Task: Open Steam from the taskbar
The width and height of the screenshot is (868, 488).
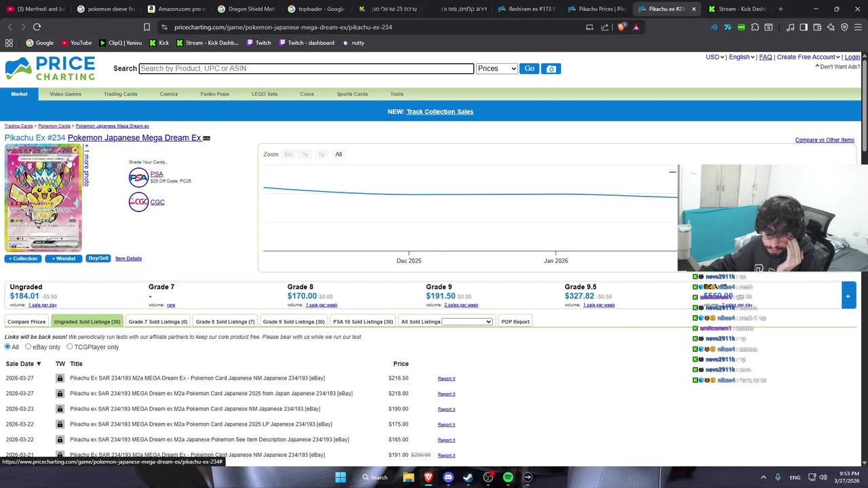Action: click(x=468, y=477)
